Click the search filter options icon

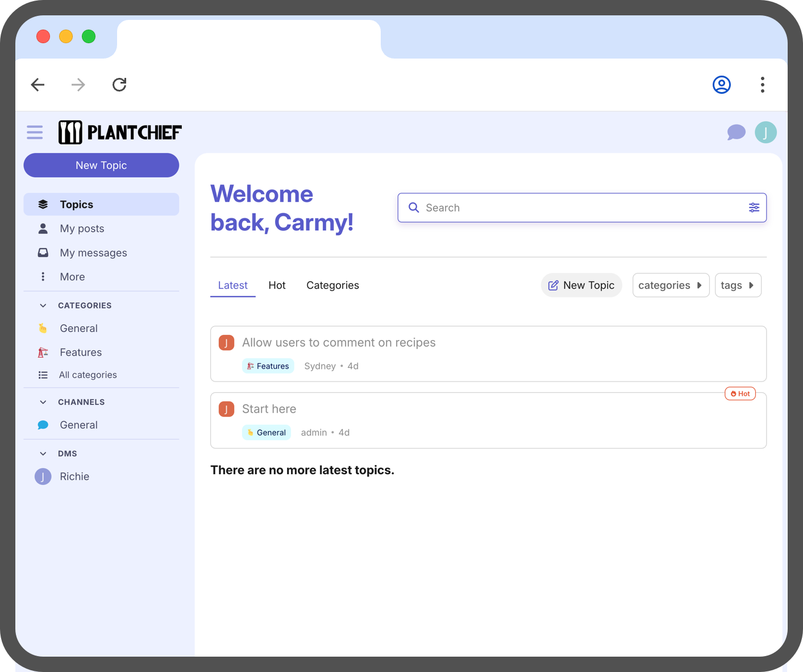coord(754,208)
